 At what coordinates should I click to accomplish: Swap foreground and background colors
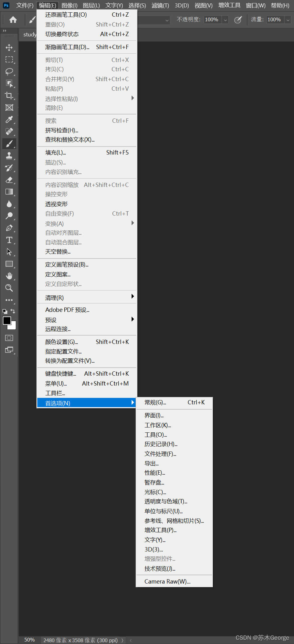(x=13, y=311)
